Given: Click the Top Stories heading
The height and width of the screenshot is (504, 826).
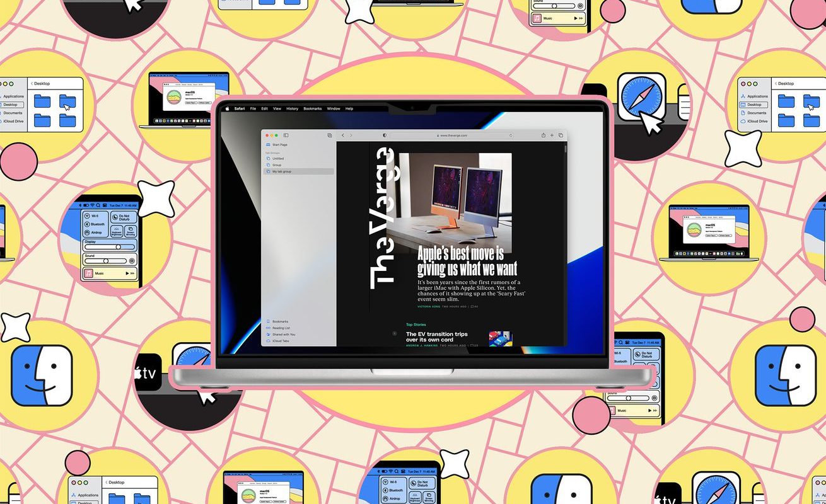Looking at the screenshot, I should click(x=416, y=324).
